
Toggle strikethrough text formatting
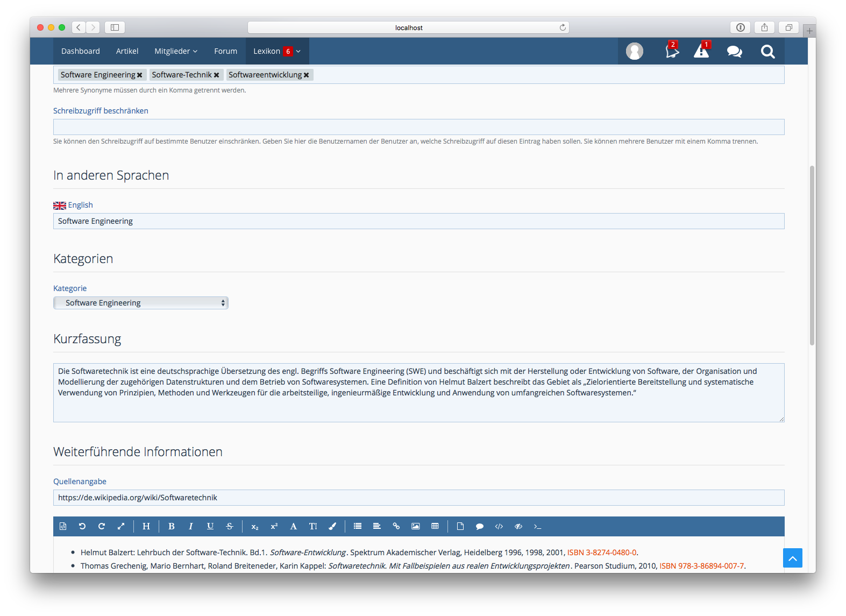(x=230, y=526)
